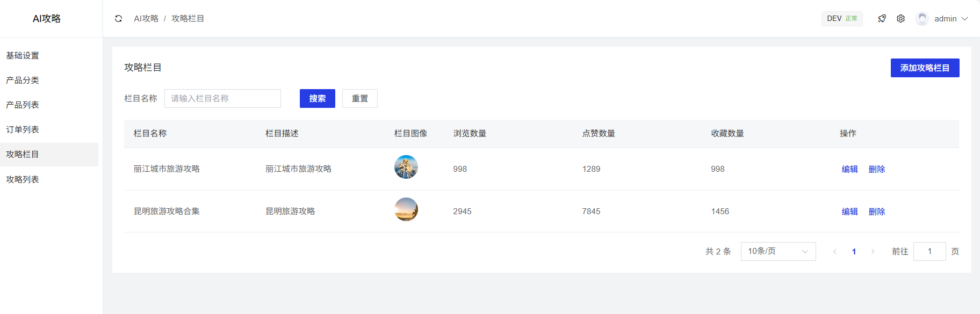980x314 pixels.
Task: Click the DEV 正常 environment badge
Action: tap(841, 19)
